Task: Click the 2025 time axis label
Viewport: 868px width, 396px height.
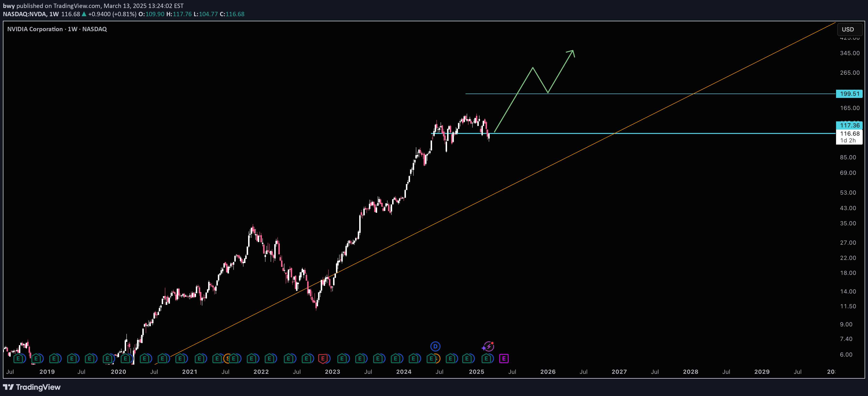Action: (476, 371)
